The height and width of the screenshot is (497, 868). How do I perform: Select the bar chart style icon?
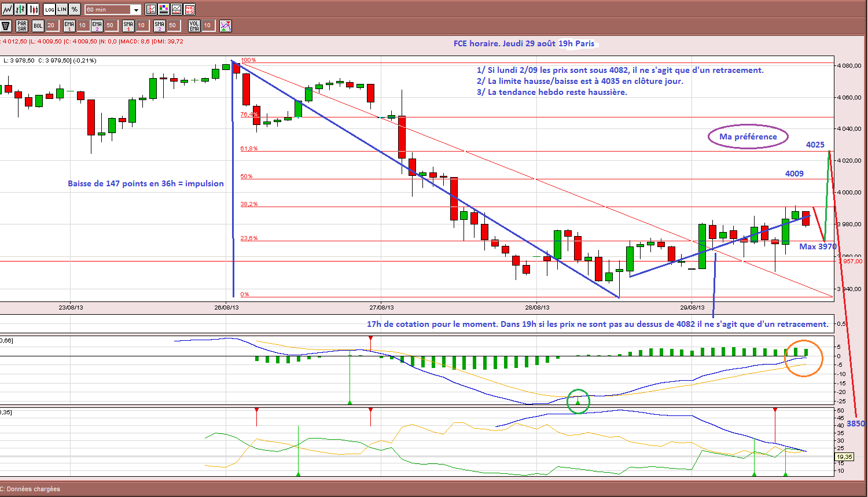click(20, 9)
